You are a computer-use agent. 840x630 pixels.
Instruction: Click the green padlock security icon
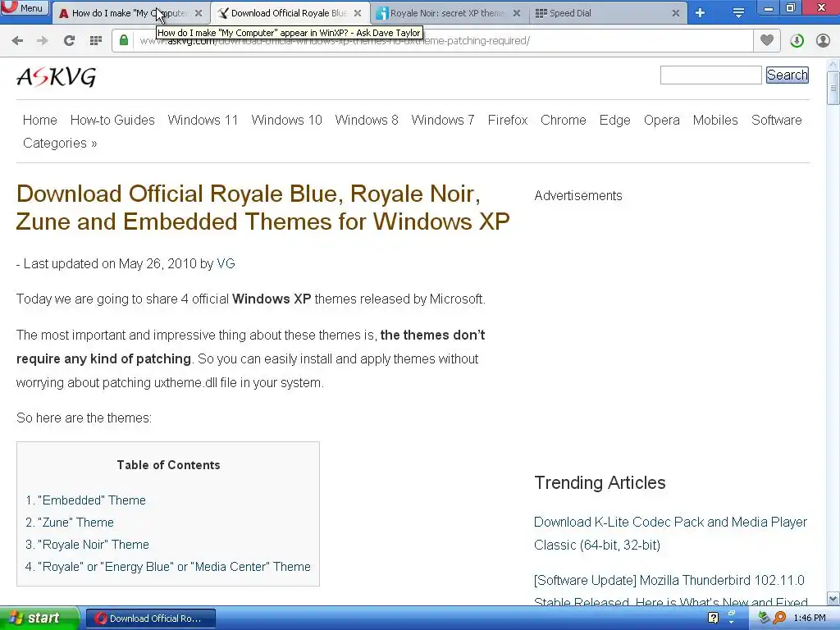click(x=124, y=40)
